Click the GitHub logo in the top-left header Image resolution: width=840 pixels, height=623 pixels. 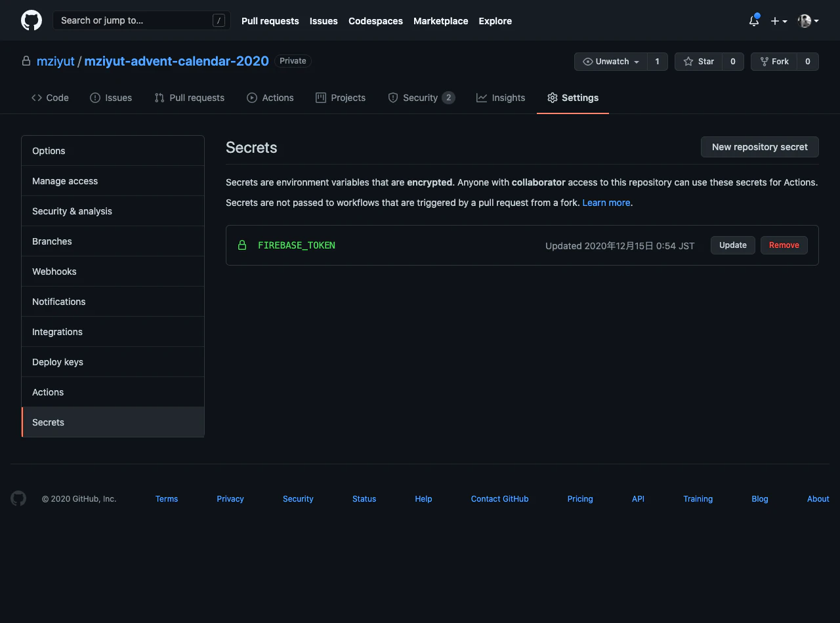31,20
